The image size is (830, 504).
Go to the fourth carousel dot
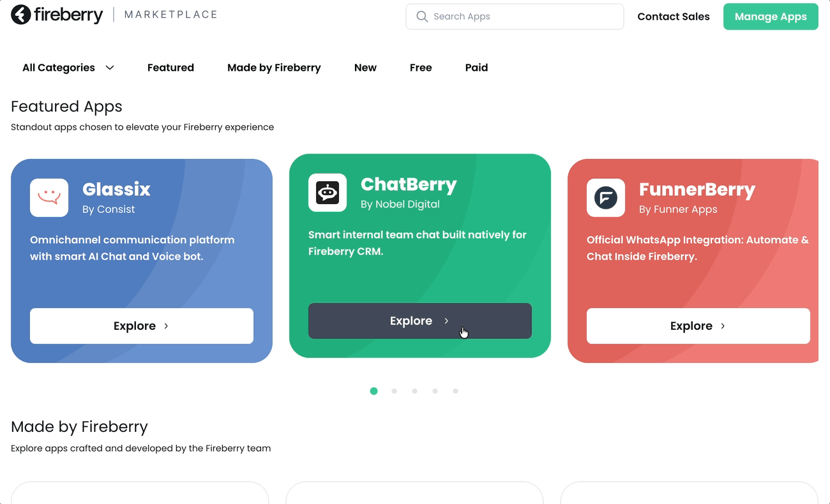[x=435, y=391]
